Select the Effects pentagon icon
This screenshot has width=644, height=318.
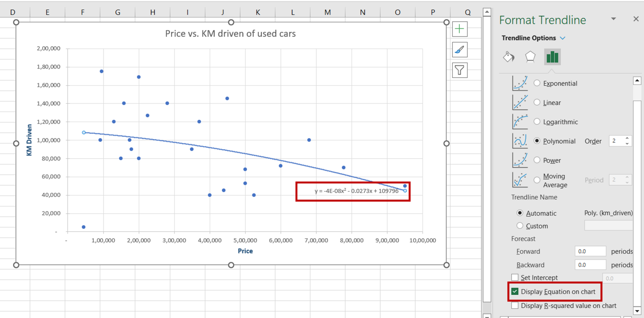[x=530, y=57]
